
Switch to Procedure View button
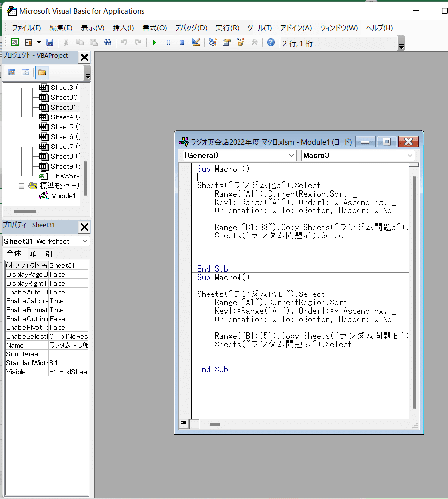(x=184, y=423)
